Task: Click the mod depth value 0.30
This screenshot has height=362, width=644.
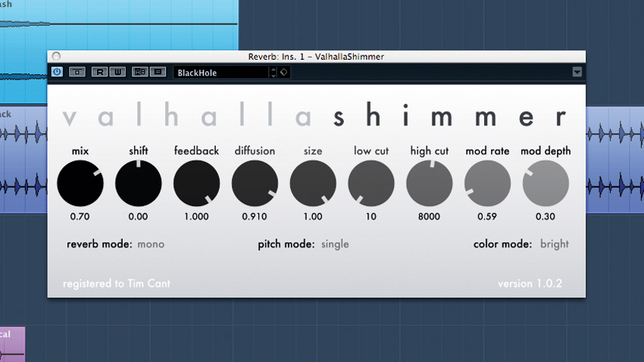Action: tap(546, 217)
